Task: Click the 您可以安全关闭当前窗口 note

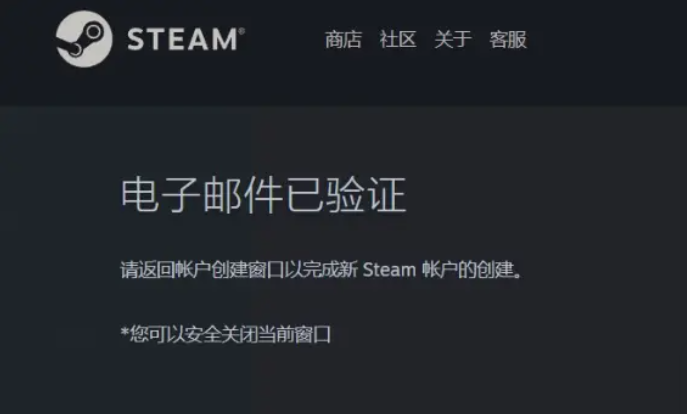Action: 230,334
